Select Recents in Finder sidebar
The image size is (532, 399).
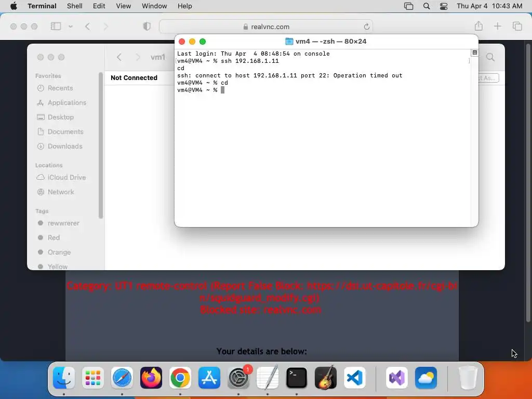(60, 88)
